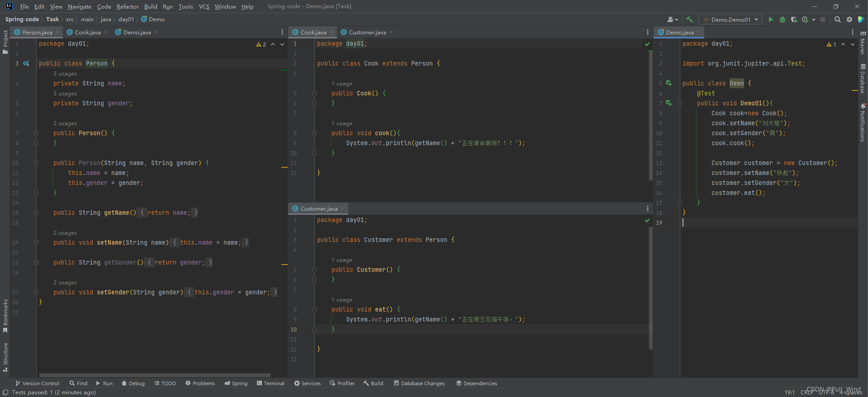Open the Maven tool window
Screen dimensions: 868x397
click(x=863, y=43)
